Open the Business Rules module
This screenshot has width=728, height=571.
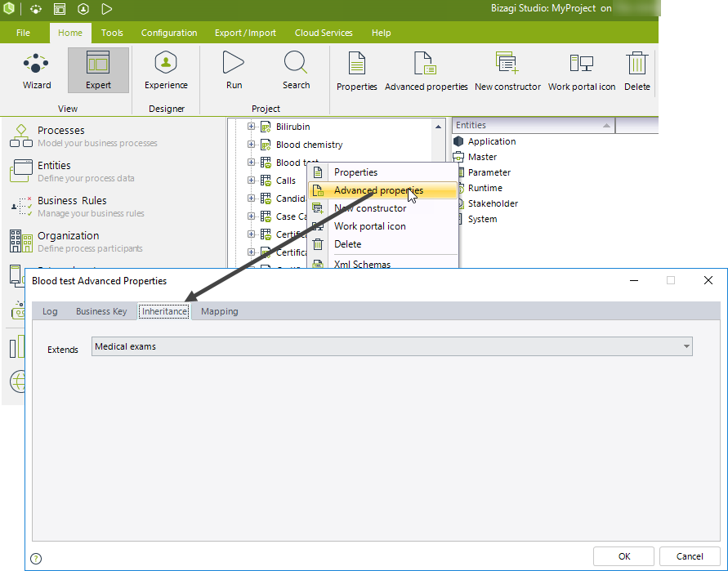click(x=77, y=206)
